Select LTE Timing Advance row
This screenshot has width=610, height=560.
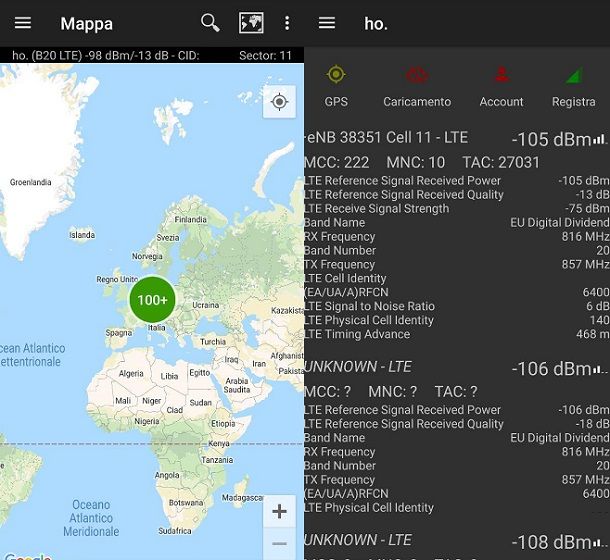457,334
